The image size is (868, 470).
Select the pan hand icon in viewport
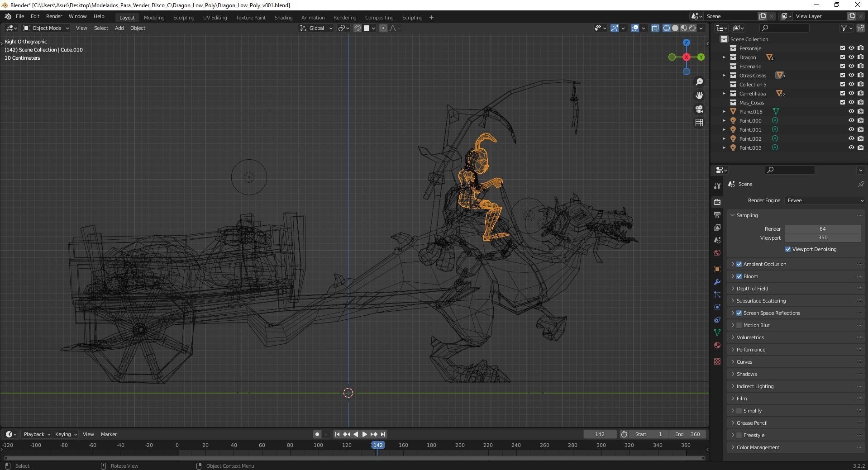coord(699,95)
